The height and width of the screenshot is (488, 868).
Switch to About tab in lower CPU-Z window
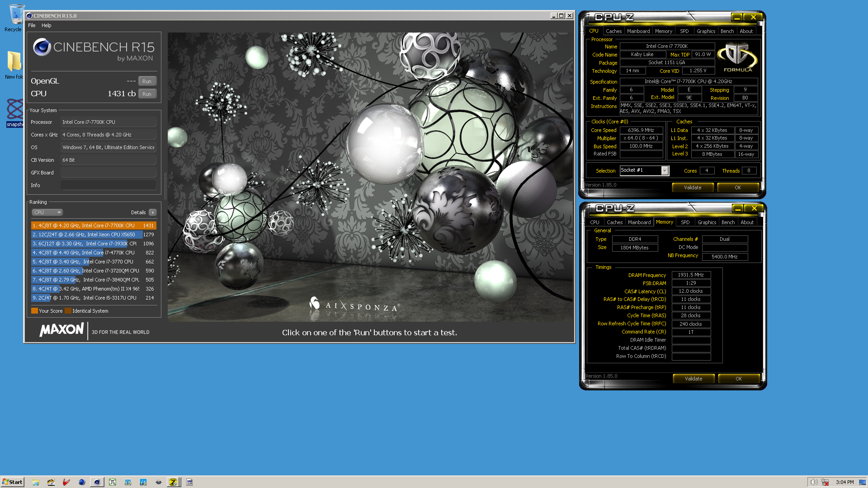coord(747,222)
